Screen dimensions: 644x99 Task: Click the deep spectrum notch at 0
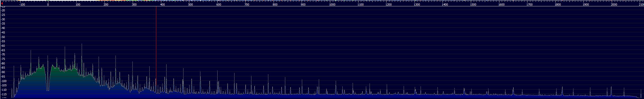click(48, 84)
